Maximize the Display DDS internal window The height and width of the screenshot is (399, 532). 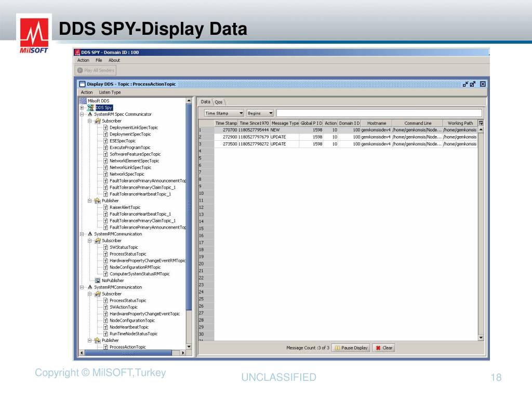(473, 84)
